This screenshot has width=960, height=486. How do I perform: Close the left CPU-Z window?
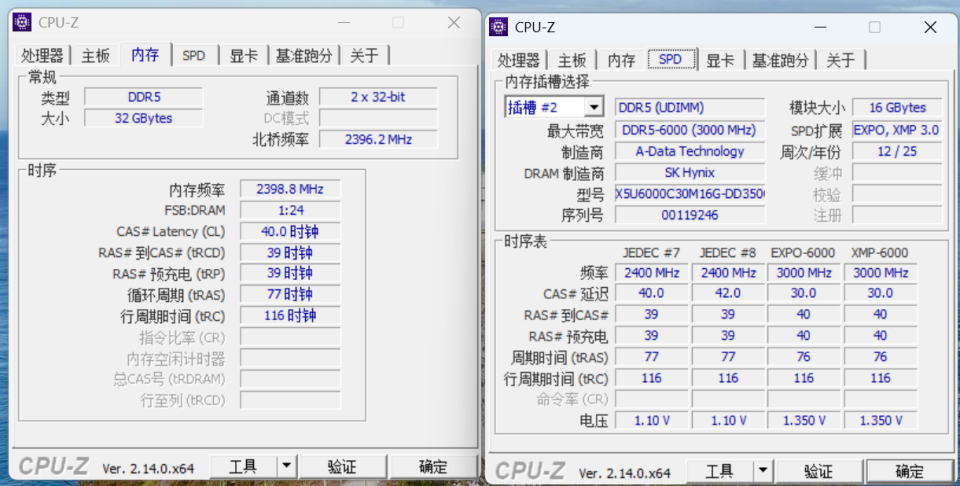pyautogui.click(x=454, y=23)
